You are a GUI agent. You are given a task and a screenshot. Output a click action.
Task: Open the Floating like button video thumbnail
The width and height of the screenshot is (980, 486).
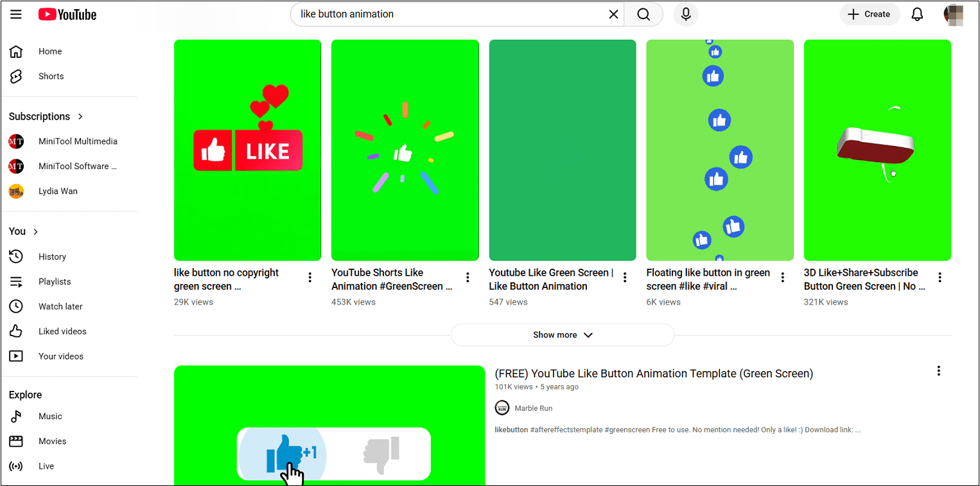pyautogui.click(x=720, y=149)
